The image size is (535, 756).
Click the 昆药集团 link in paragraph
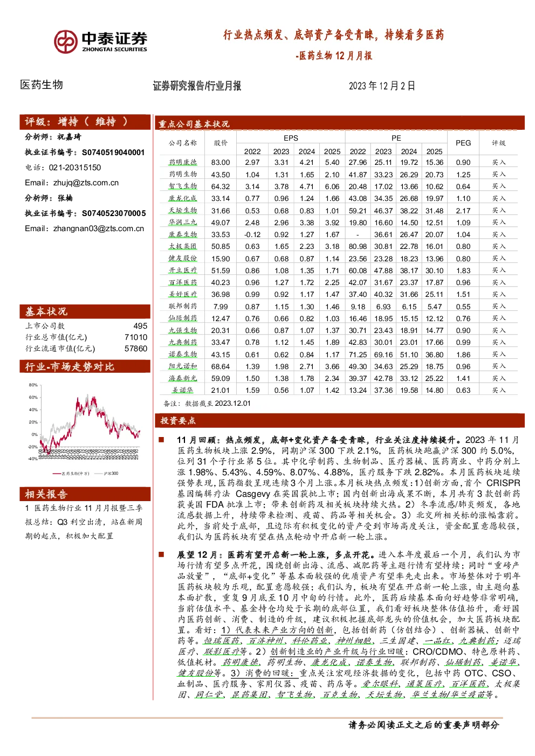(250, 695)
